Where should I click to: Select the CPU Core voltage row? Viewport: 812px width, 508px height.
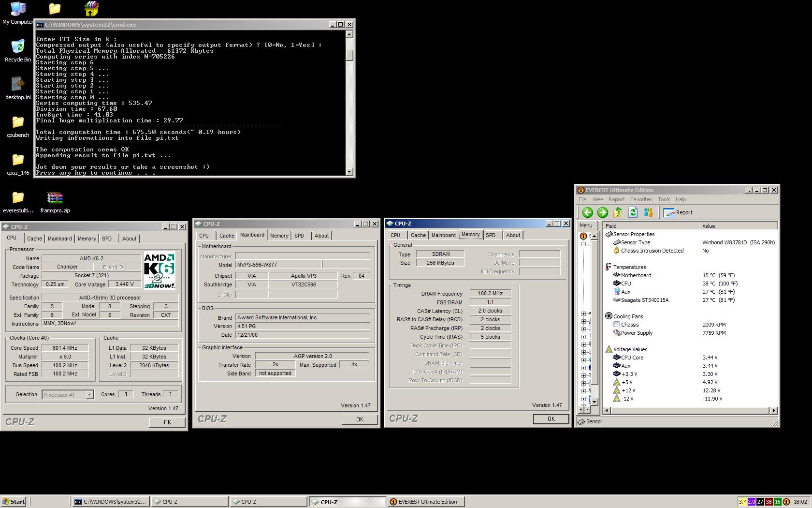(x=691, y=358)
